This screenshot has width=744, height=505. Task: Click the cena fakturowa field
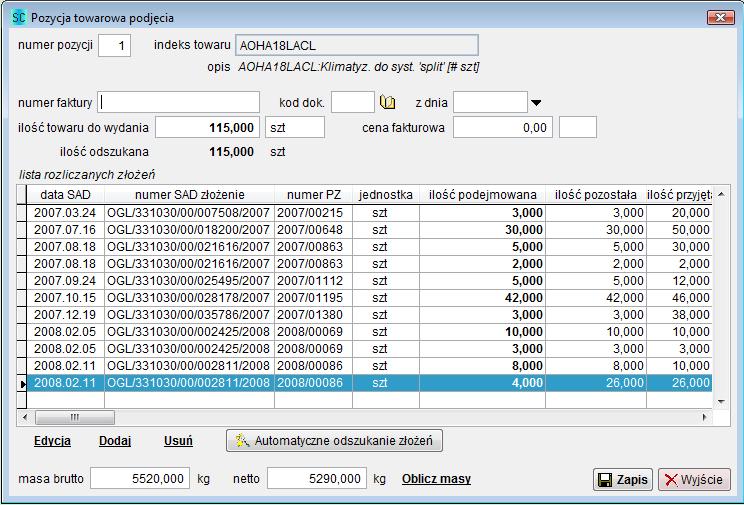point(502,127)
